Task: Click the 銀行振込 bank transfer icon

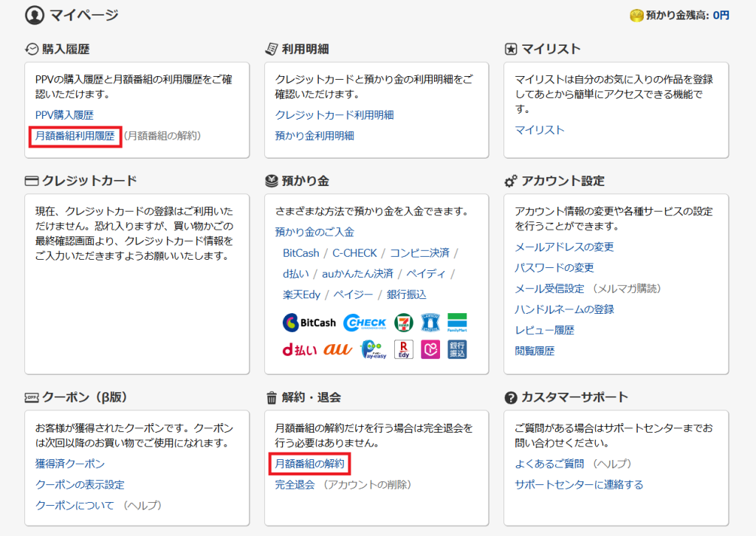Action: (457, 351)
